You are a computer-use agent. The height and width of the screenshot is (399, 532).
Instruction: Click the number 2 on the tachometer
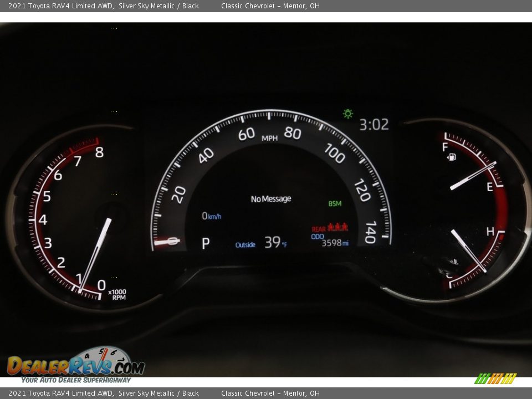[61, 263]
